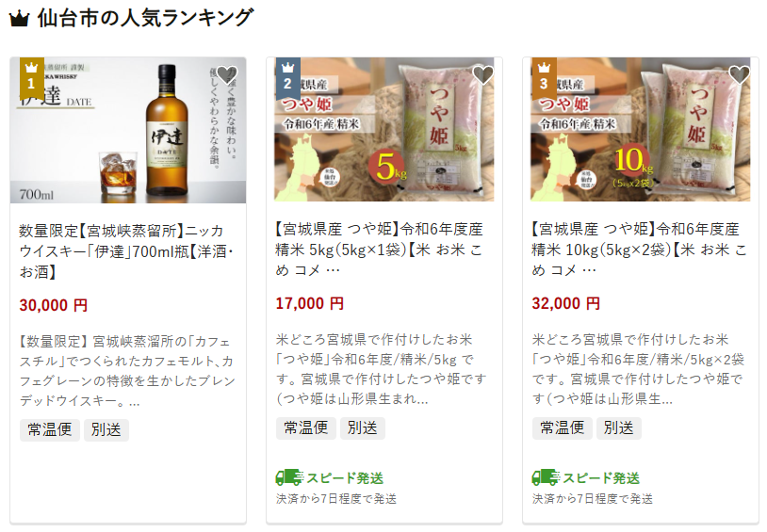Image resolution: width=767 pixels, height=532 pixels.
Task: Favorite the 伊達 whisky with heart icon
Action: pyautogui.click(x=226, y=74)
